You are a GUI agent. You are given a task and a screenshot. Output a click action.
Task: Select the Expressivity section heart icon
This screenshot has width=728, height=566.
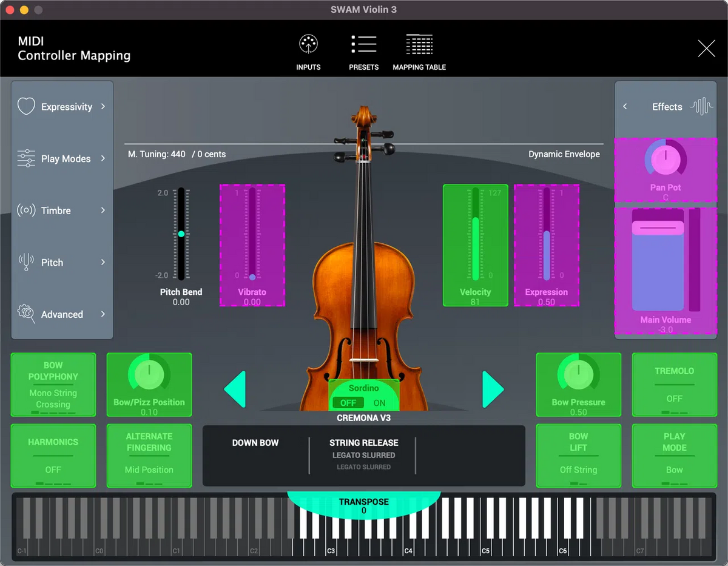26,106
